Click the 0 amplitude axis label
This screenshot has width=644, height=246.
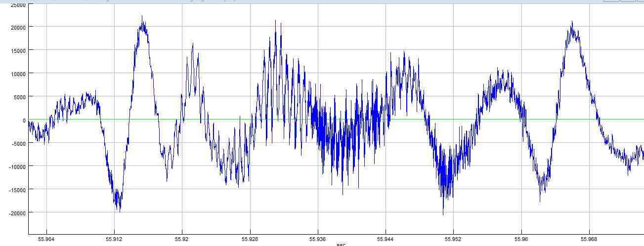[x=24, y=120]
